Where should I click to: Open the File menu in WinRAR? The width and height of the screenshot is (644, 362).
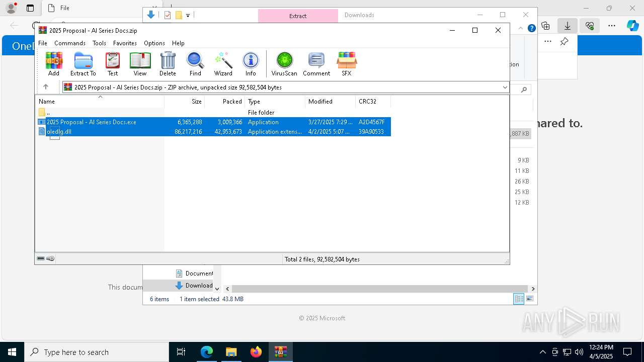pyautogui.click(x=43, y=43)
